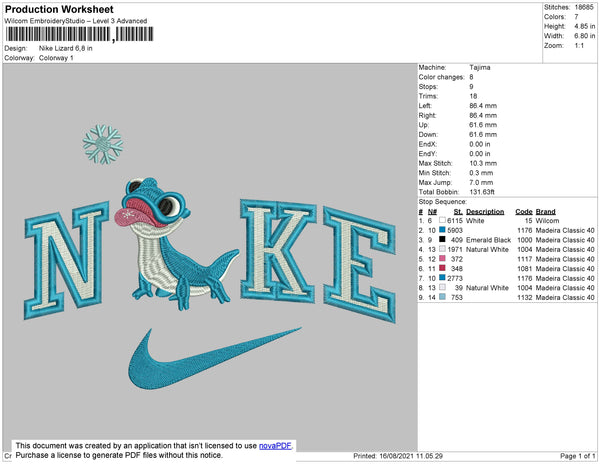Screen dimensions: 600x464
Task: Click the embroidered letter N in the design
Action: click(x=66, y=260)
